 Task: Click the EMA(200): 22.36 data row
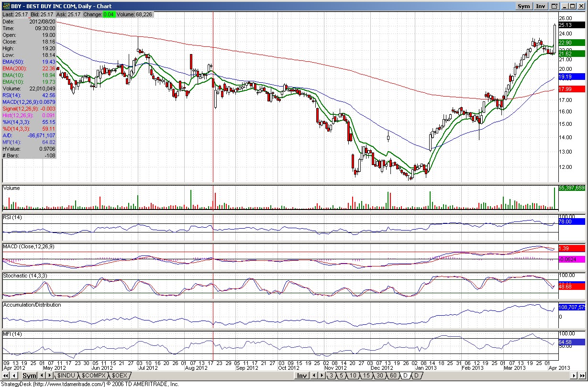tap(29, 68)
